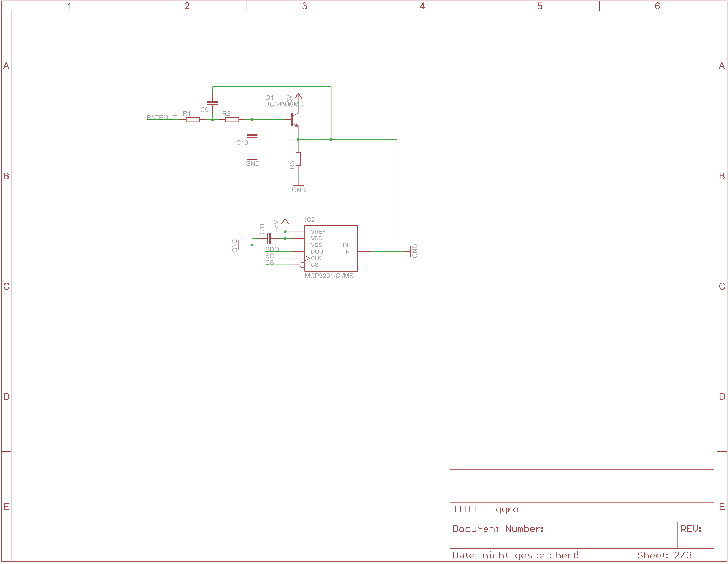
Task: Click frame column marker 3
Action: (305, 6)
